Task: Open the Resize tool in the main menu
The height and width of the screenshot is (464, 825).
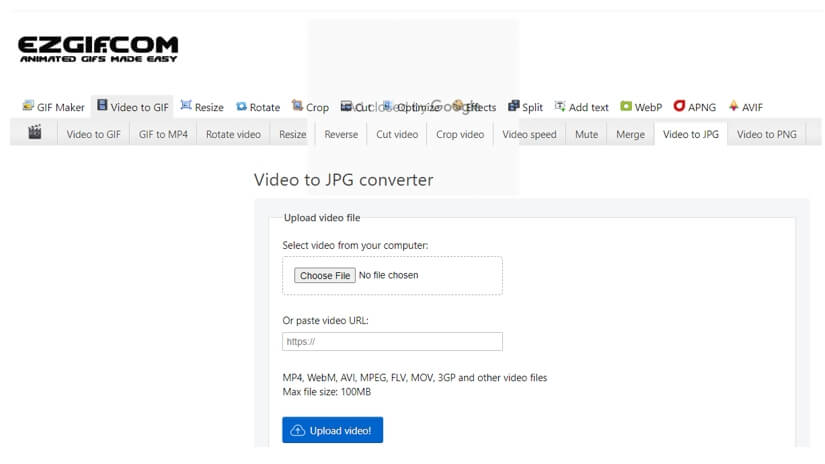Action: (202, 107)
